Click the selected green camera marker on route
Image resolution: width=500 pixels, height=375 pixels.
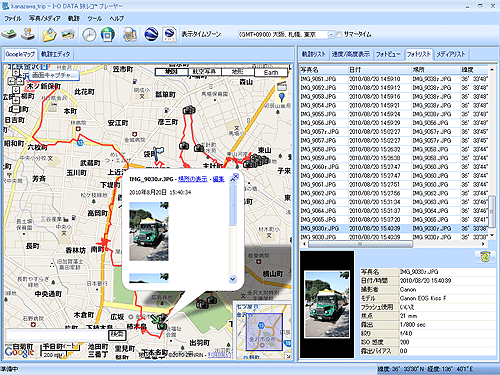coord(162,326)
